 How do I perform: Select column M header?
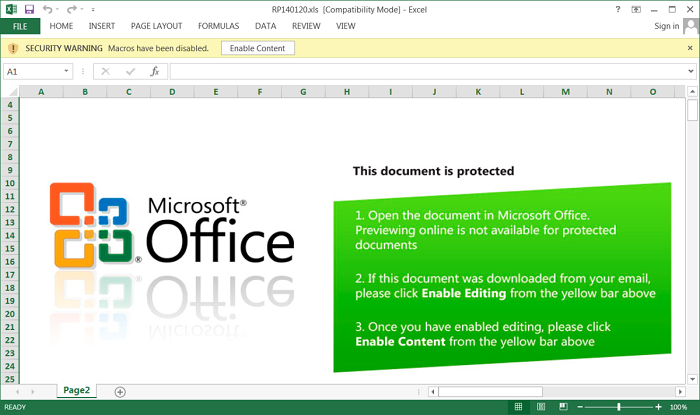(565, 92)
